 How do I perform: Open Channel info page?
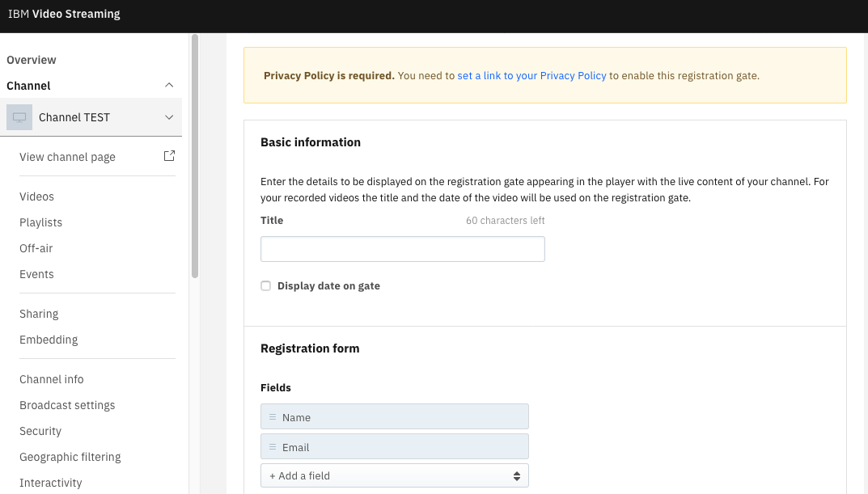(x=52, y=379)
